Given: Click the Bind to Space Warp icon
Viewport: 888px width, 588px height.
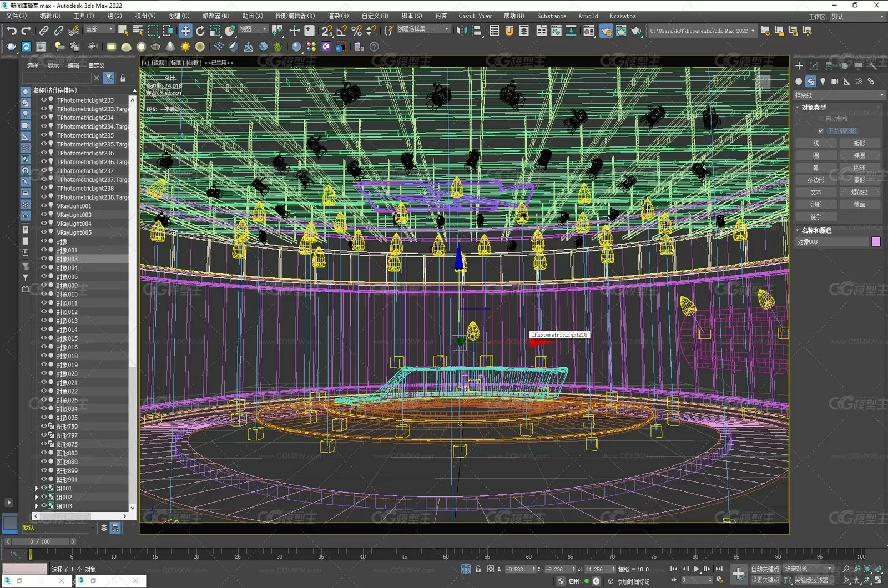Looking at the screenshot, I should tap(73, 31).
